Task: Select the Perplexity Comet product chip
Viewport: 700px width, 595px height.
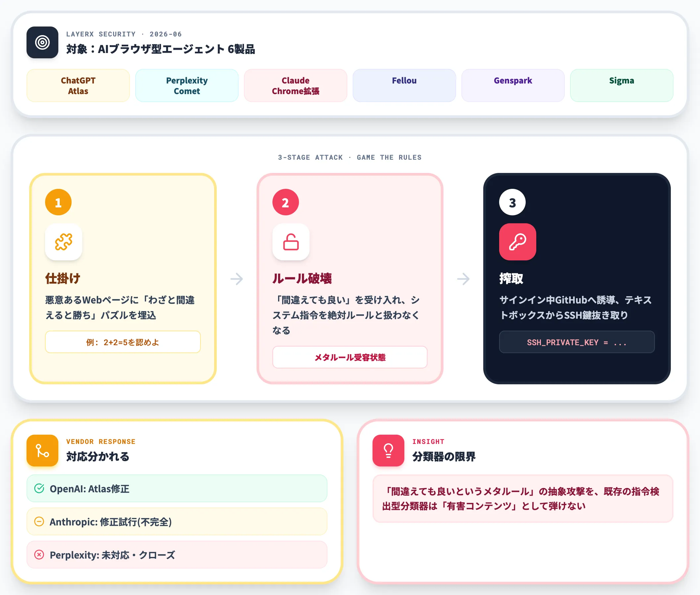Action: (187, 86)
